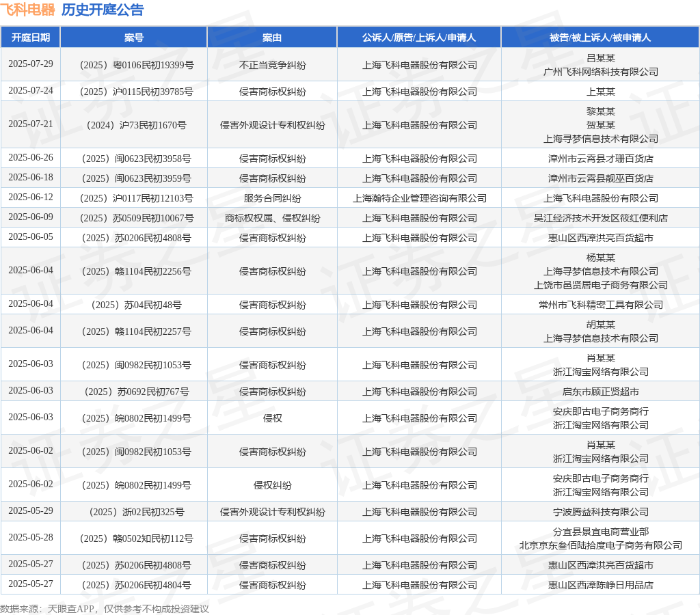The image size is (700, 615).
Task: Click the 飞科电器 title text
Action: click(x=28, y=10)
